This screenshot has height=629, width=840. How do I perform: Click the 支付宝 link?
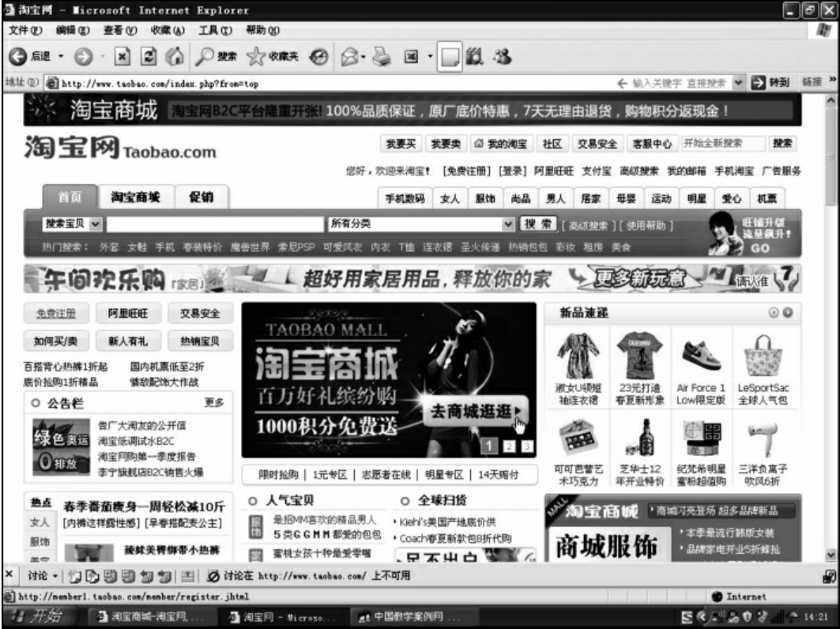point(597,171)
